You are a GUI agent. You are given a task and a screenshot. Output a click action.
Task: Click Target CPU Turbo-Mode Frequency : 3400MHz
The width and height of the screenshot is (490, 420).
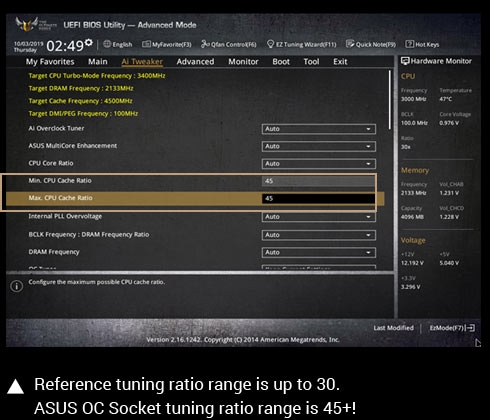pyautogui.click(x=97, y=76)
